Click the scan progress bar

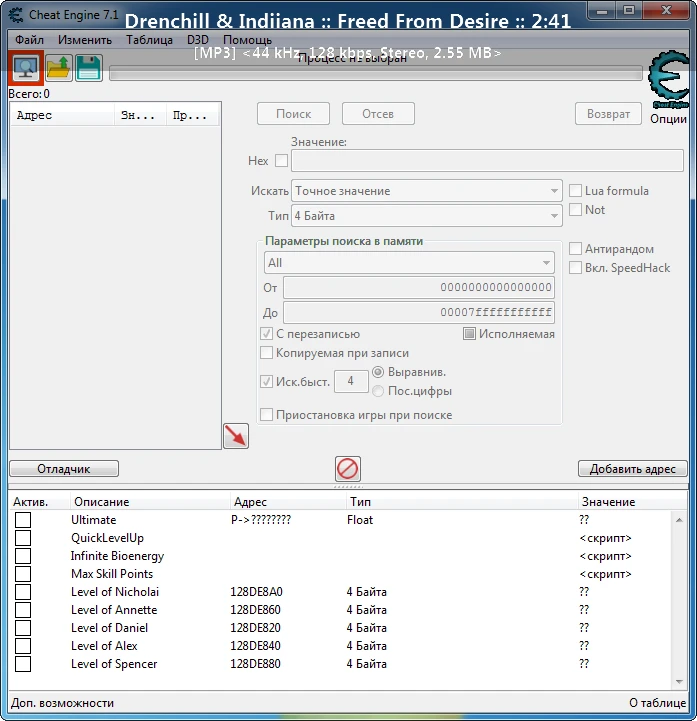click(x=376, y=74)
